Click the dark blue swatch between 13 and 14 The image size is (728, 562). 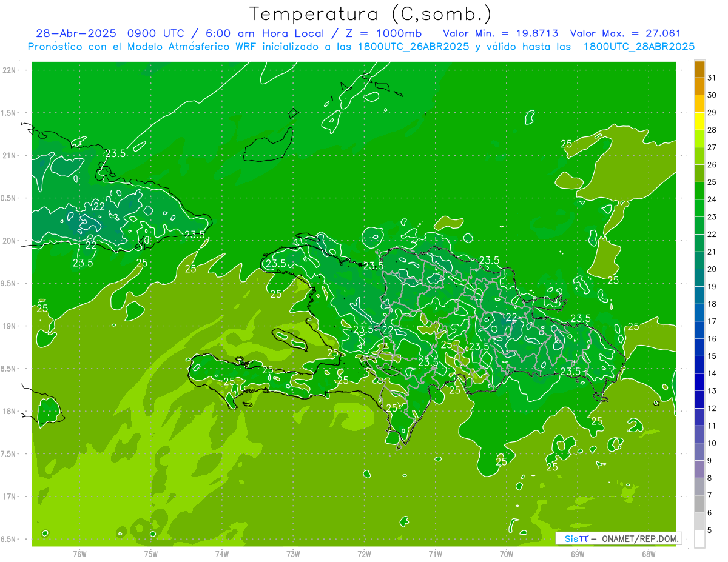699,382
